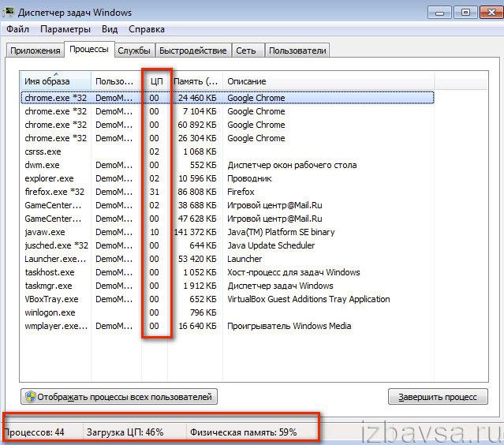
Task: Sort processes by Имя образа column header
Action: click(55, 81)
